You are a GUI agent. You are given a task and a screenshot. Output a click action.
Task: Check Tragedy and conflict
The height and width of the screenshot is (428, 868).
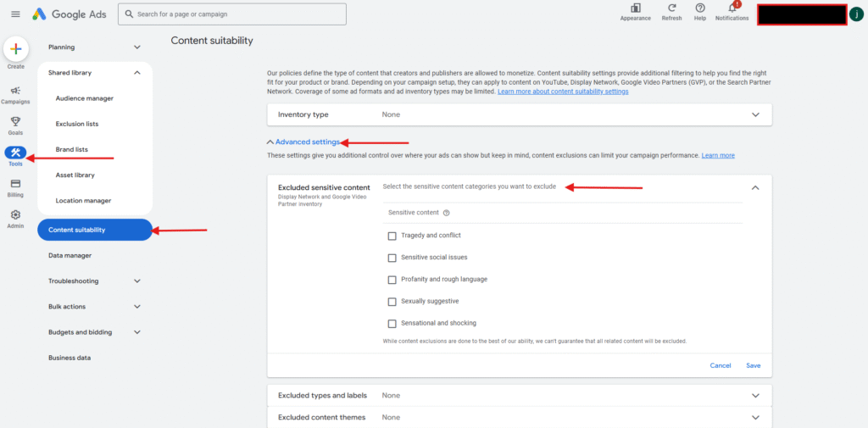coord(392,236)
